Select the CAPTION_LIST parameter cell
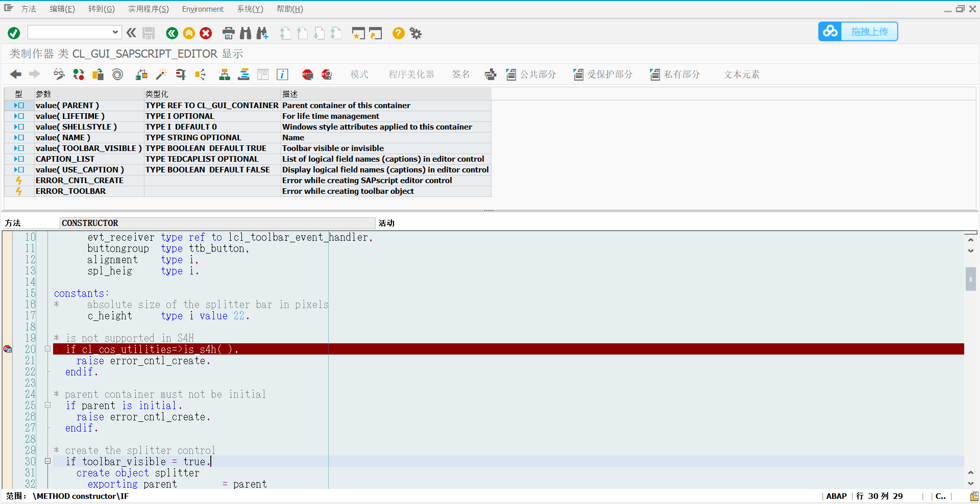 [89, 159]
